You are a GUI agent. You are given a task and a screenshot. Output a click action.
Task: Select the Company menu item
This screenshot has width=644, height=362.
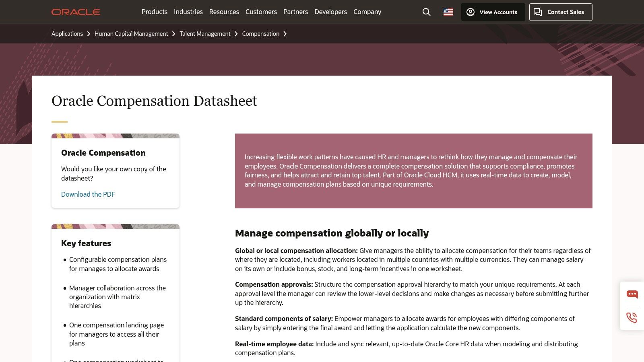pos(367,12)
